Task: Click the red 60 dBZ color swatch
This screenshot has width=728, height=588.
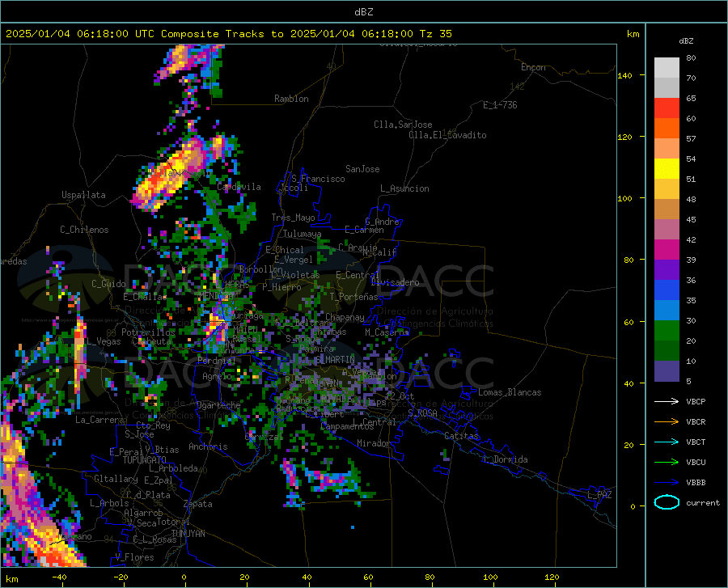Action: pyautogui.click(x=667, y=108)
